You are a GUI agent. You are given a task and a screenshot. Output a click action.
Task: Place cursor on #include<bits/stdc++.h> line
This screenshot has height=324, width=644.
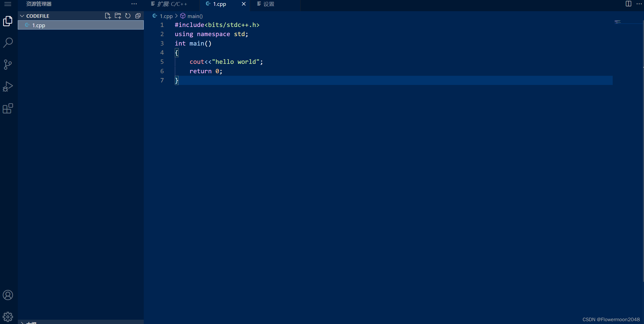217,25
